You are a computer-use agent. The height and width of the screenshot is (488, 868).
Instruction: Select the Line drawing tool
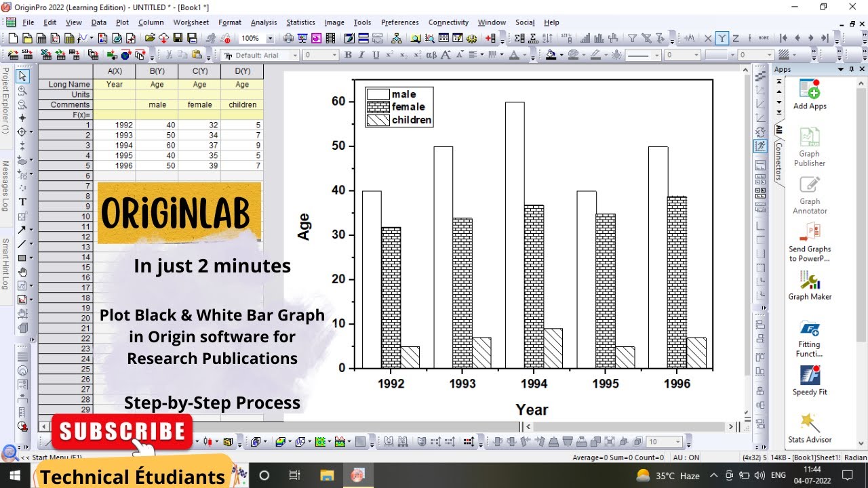click(22, 243)
